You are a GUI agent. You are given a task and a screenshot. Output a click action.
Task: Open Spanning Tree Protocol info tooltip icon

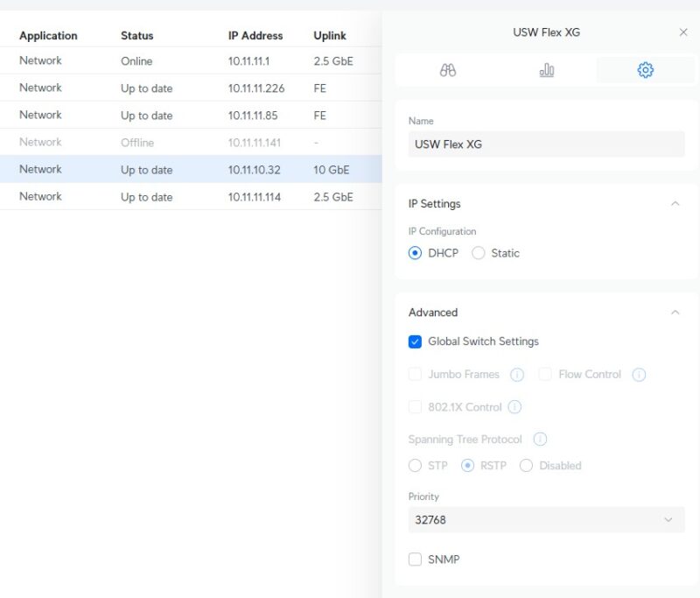click(x=541, y=439)
